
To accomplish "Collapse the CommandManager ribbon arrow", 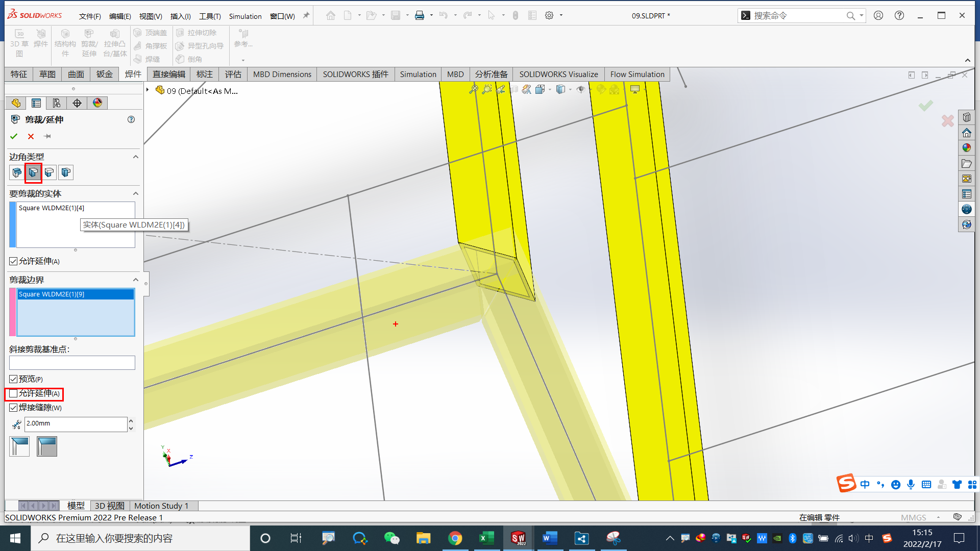I will pos(967,60).
